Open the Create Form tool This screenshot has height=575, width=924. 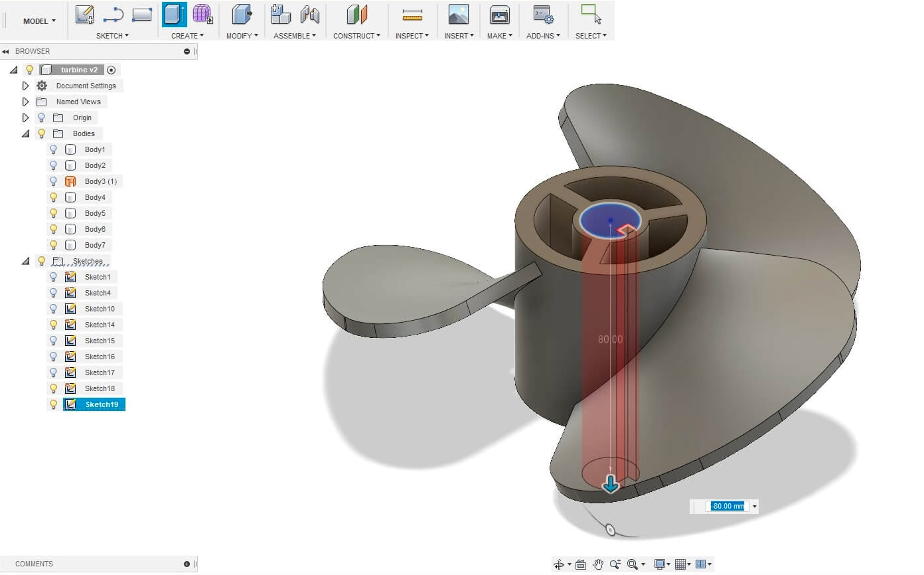[202, 15]
